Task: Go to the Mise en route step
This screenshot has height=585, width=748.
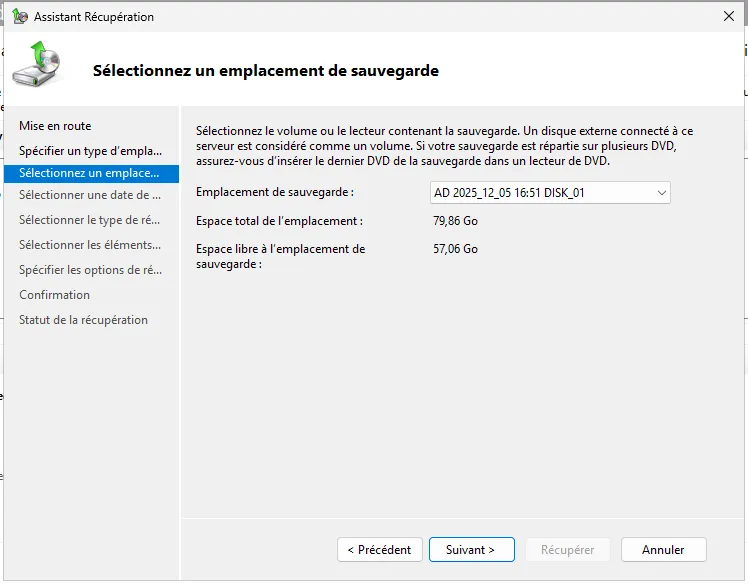Action: pos(55,126)
